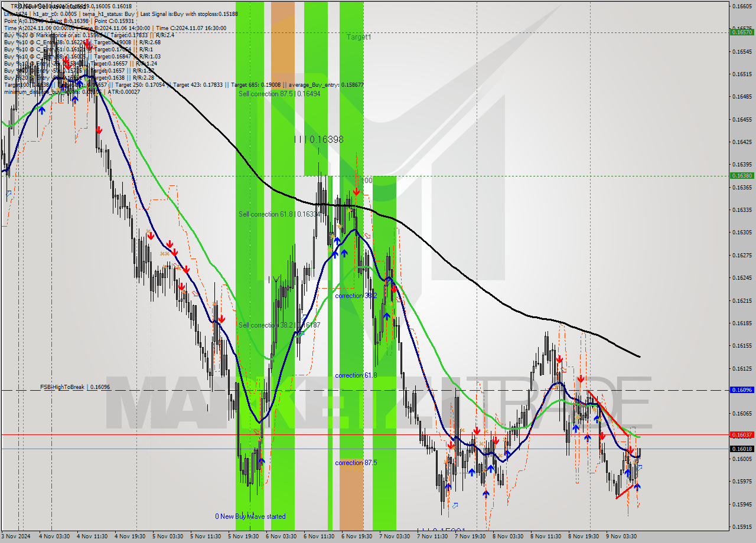Viewport: 756px width, 543px height.
Task: Click the 0.16275 price axis value
Action: (x=742, y=255)
